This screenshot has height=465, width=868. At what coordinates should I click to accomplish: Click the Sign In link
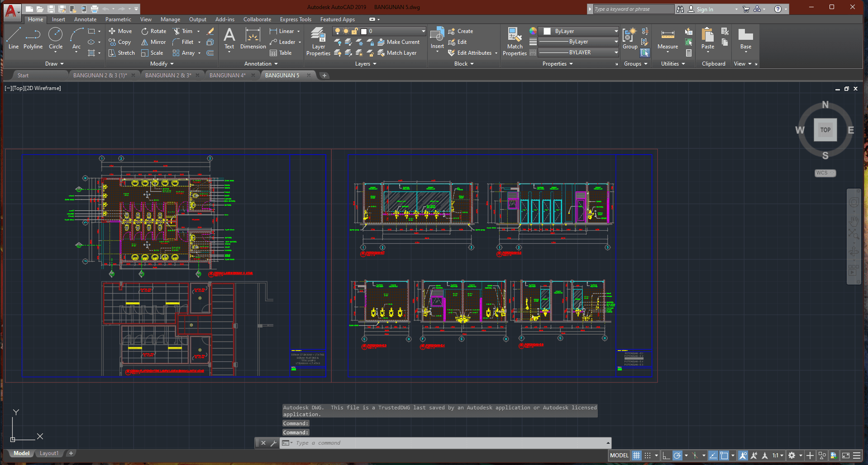pyautogui.click(x=704, y=9)
